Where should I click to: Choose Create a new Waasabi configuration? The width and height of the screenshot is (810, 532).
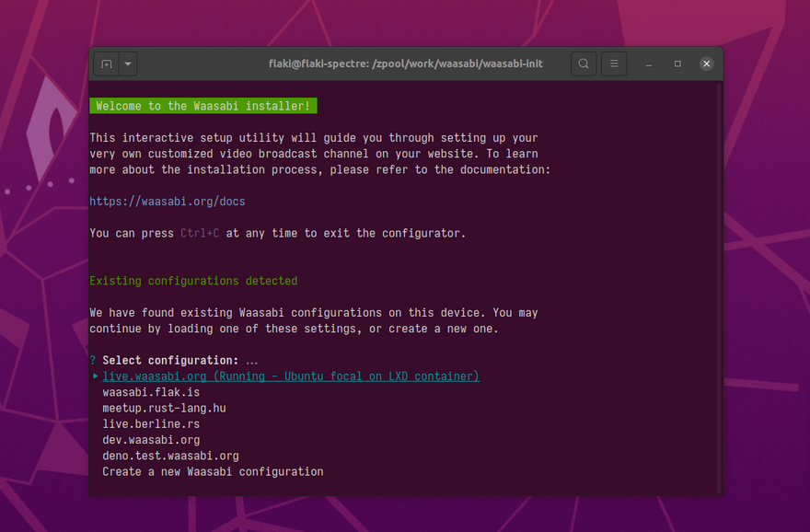(213, 472)
